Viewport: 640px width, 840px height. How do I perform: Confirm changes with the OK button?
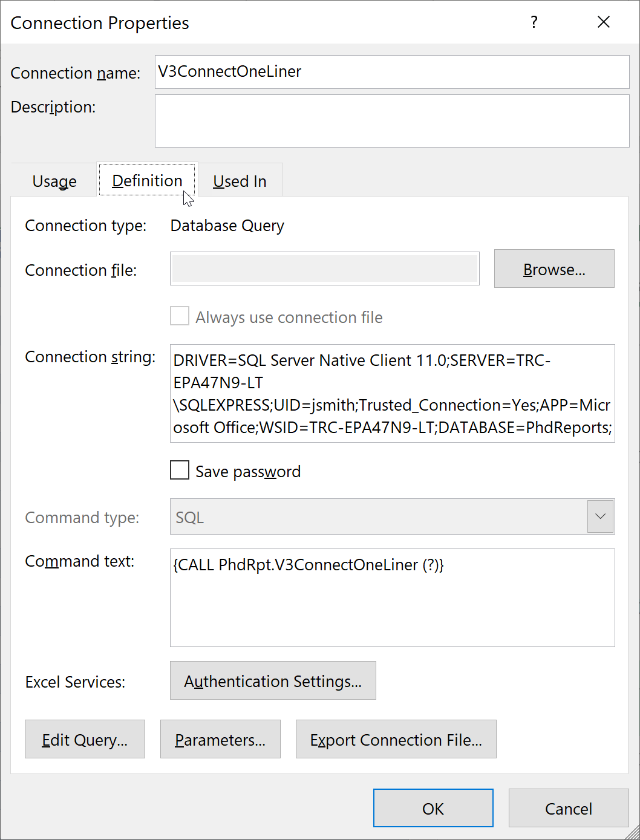coord(433,808)
